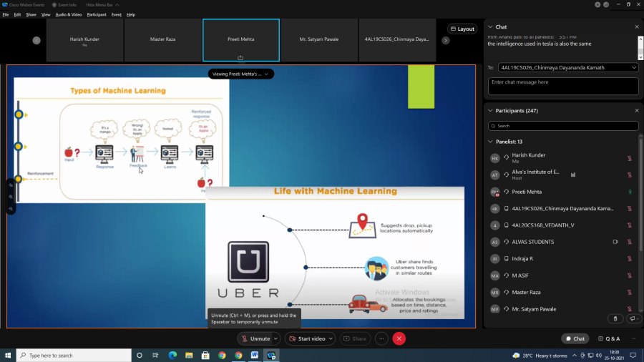644x362 pixels.
Task: Collapse the Chat panel chevron
Action: point(490,26)
